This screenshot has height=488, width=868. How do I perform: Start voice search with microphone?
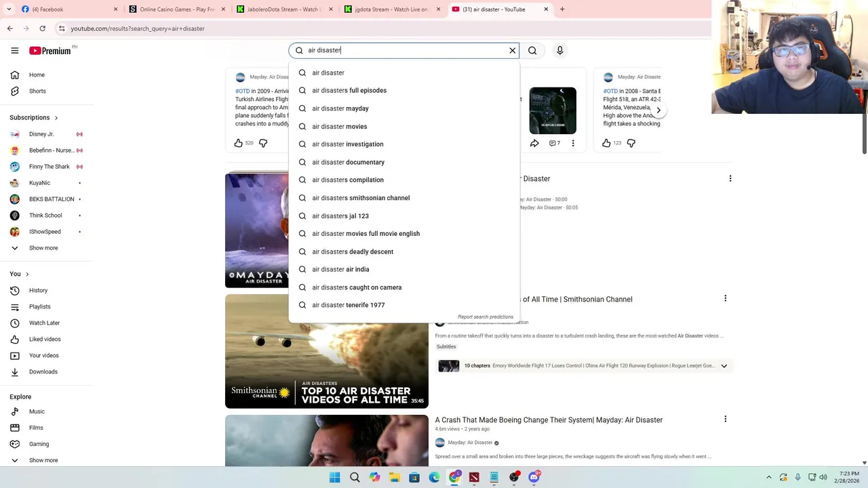tap(559, 50)
